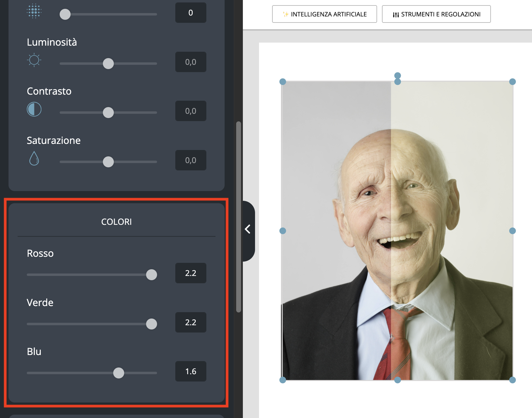The height and width of the screenshot is (418, 532).
Task: Select the Saturazione value field showing 0,0
Action: [191, 160]
